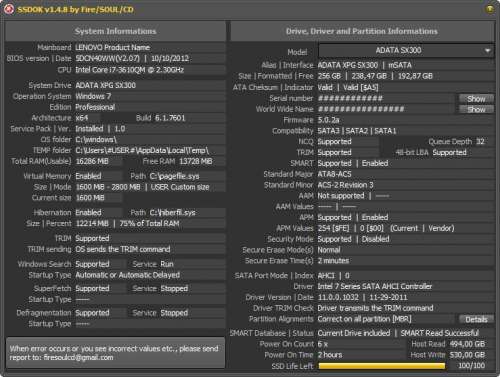Select Free RAM value 13728 MB
The width and height of the screenshot is (500, 377).
tap(196, 161)
